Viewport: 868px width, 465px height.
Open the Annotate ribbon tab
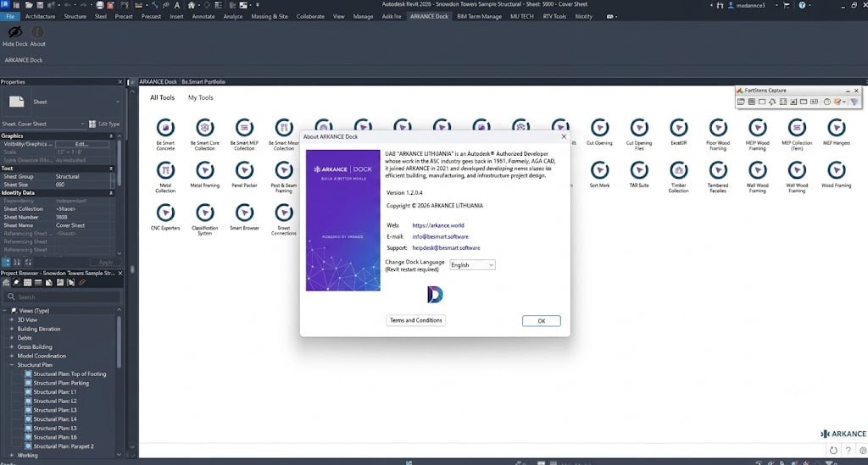(203, 17)
